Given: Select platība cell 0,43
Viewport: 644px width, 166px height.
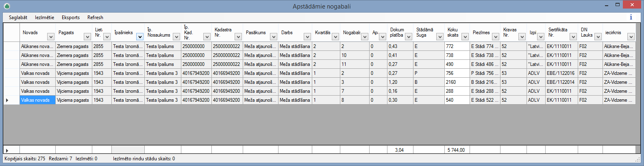Looking at the screenshot, I should tap(400, 46).
